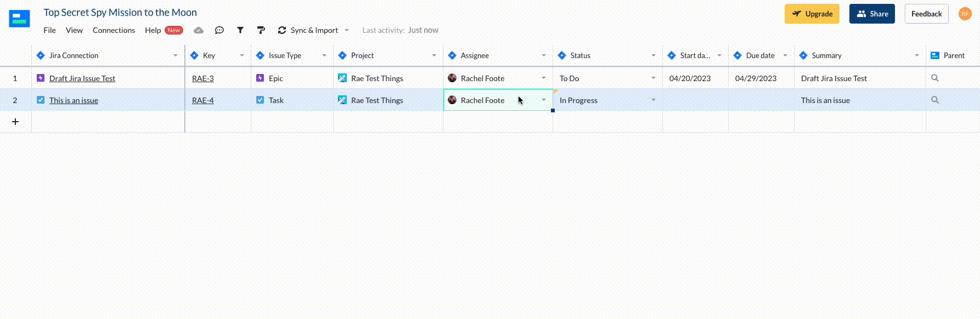Click magnifier icon in Parent column row 2
Viewport: 980px width, 319px height.
(x=935, y=100)
